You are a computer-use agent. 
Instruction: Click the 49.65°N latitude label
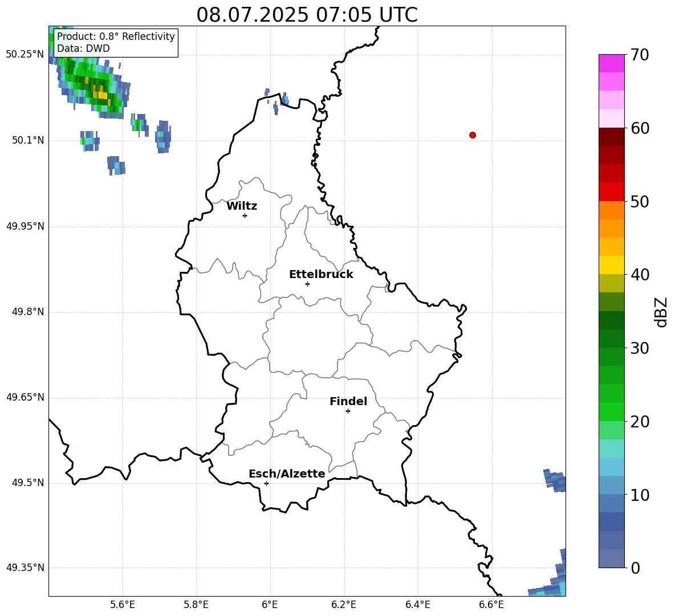point(25,397)
